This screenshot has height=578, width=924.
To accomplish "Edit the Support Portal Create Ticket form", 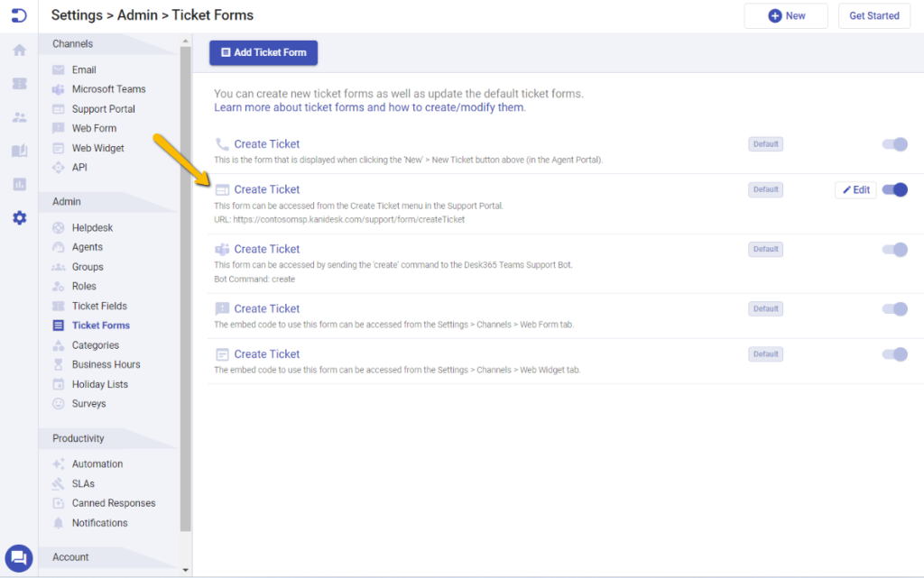I will point(855,190).
